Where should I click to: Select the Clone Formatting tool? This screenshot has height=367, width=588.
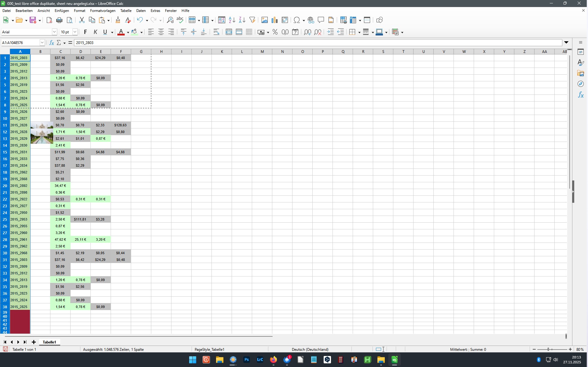(118, 20)
